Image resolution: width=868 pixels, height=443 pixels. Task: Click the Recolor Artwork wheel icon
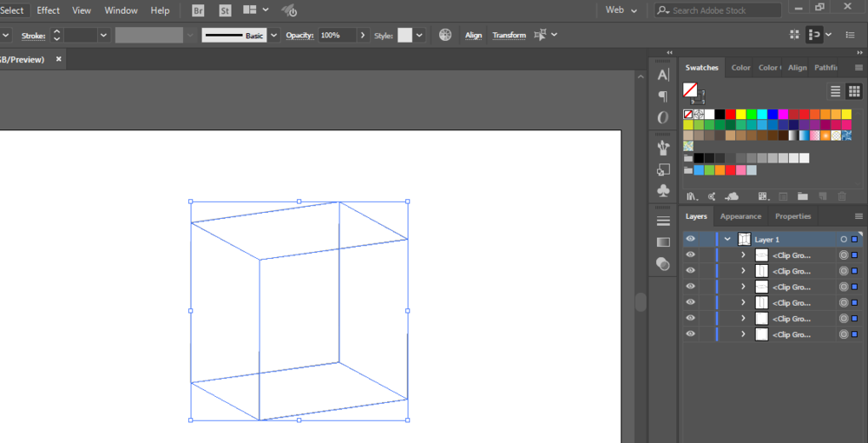(445, 35)
